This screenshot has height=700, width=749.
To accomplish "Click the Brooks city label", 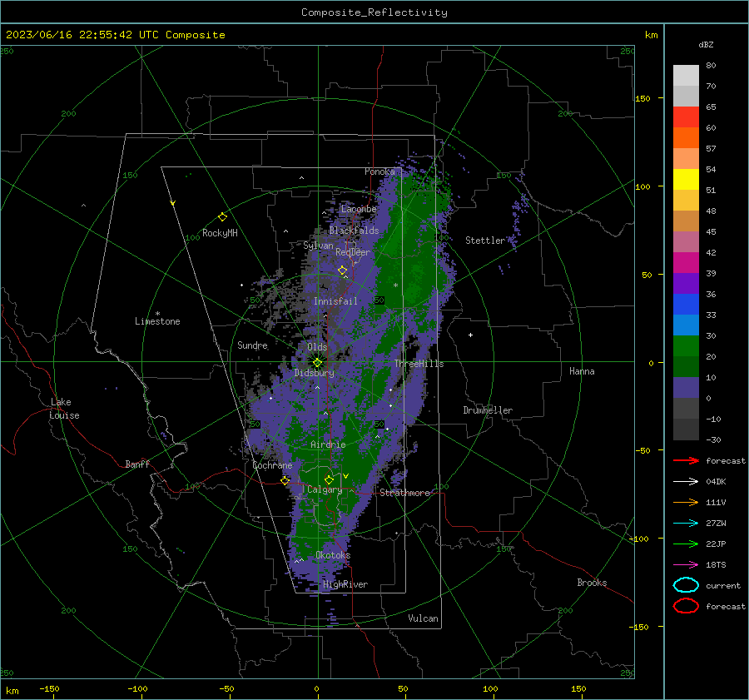I will (592, 583).
